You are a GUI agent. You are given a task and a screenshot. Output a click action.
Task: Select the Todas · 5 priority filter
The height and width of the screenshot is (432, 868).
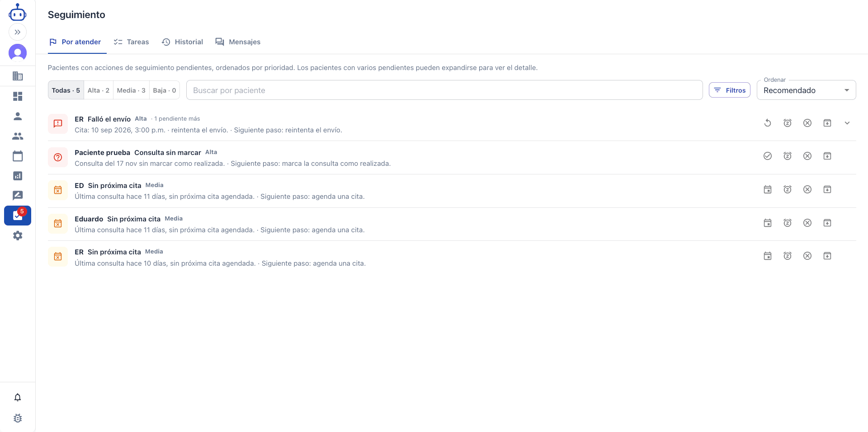pyautogui.click(x=66, y=90)
